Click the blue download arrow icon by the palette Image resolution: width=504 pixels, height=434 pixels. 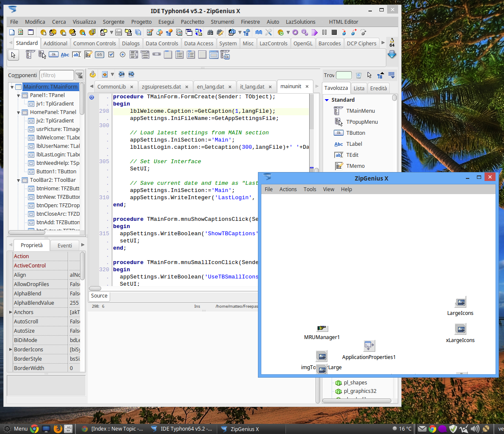(392, 55)
